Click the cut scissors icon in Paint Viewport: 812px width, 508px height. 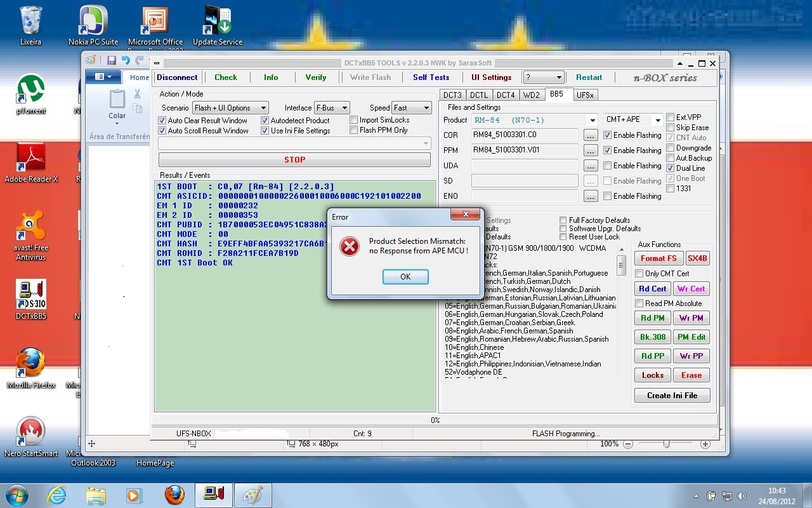137,94
